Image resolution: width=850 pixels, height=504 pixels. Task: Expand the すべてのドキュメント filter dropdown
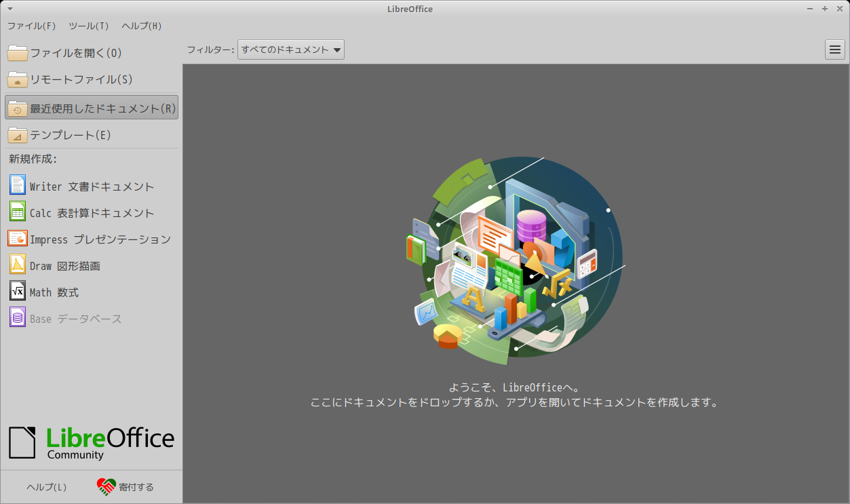point(291,50)
